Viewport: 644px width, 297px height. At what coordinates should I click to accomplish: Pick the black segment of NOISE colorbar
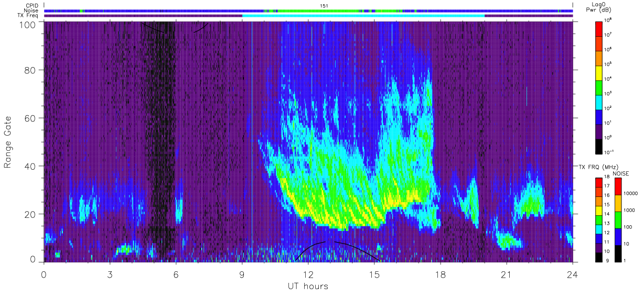coord(618,254)
